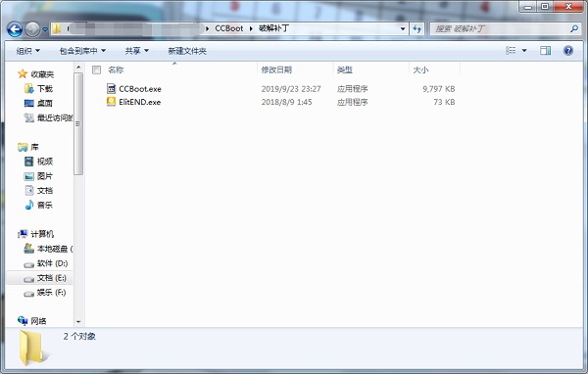The width and height of the screenshot is (588, 374).
Task: Click the 图片 picture icon
Action: point(28,176)
